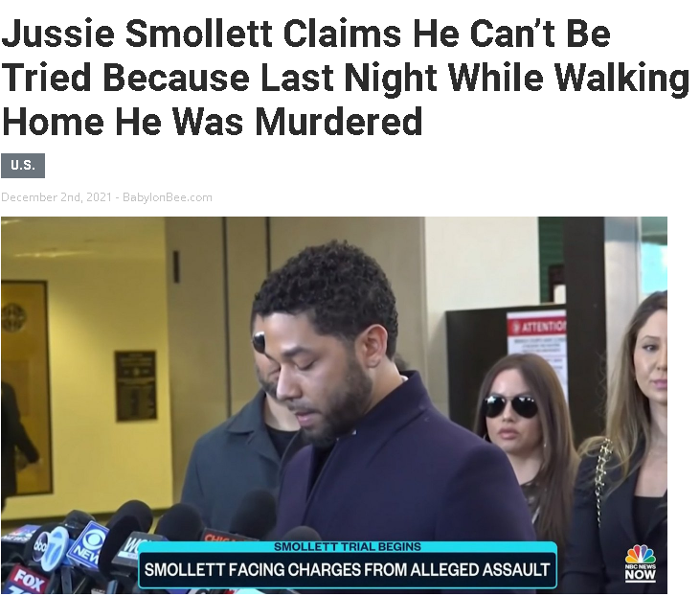Open the BabylonBee.com source link
700x596 pixels.
point(168,197)
